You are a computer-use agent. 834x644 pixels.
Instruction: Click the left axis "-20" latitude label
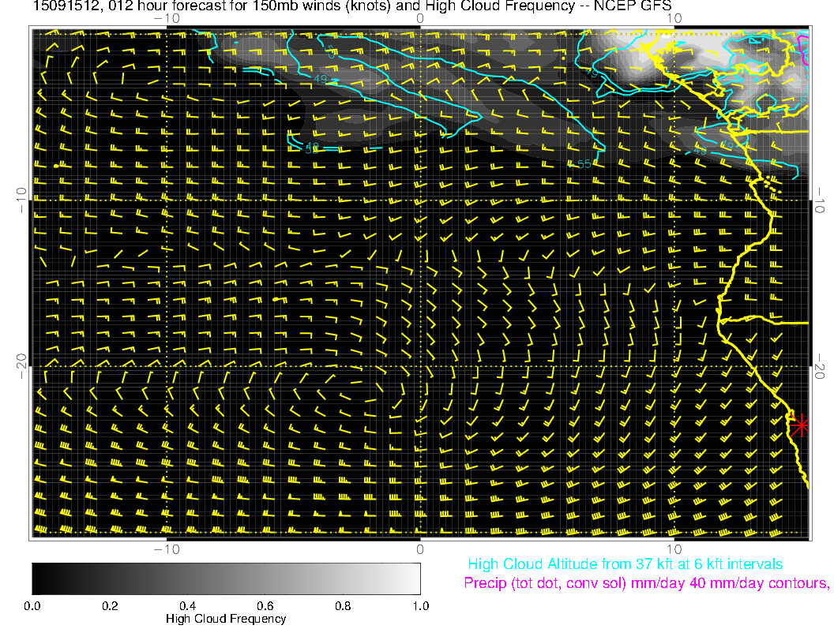pyautogui.click(x=21, y=367)
